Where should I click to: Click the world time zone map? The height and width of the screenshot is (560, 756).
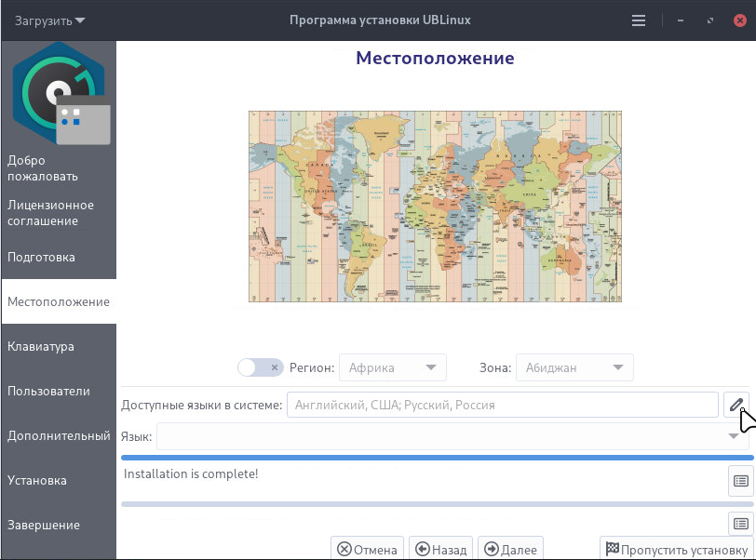tap(435, 207)
